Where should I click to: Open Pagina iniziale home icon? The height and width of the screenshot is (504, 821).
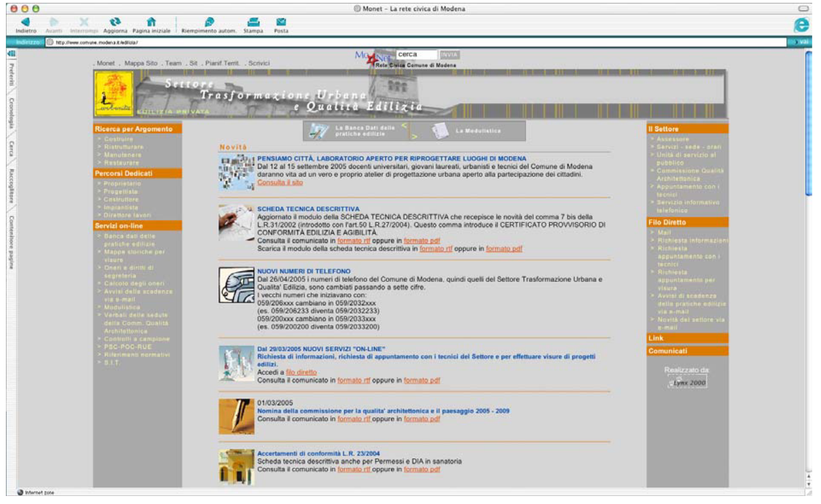click(x=151, y=22)
